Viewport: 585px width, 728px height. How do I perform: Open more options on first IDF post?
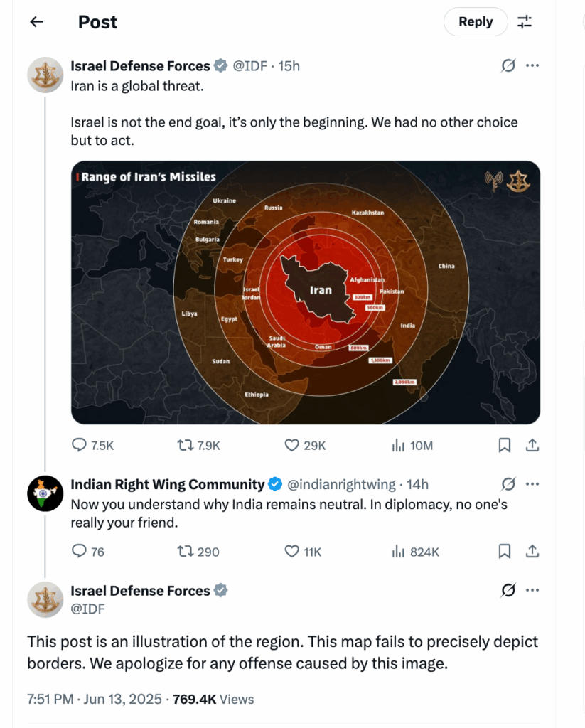532,66
